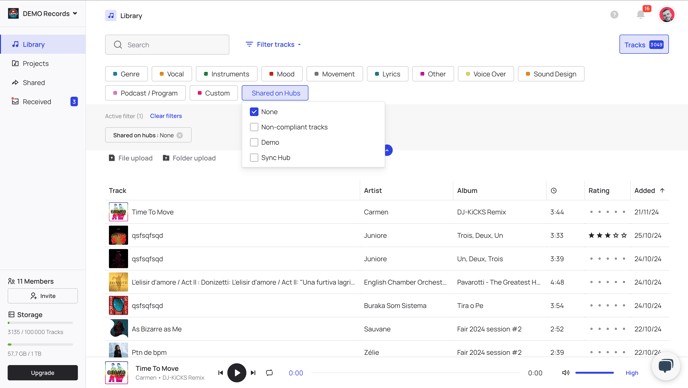Viewport: 688px width, 388px height.
Task: Expand the Mood filter
Action: (282, 74)
